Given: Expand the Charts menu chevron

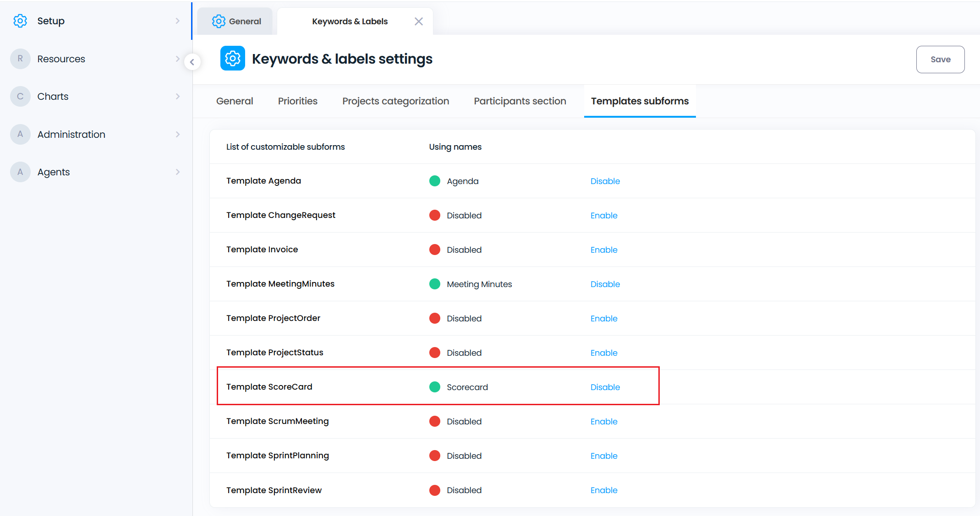Looking at the screenshot, I should (x=178, y=97).
